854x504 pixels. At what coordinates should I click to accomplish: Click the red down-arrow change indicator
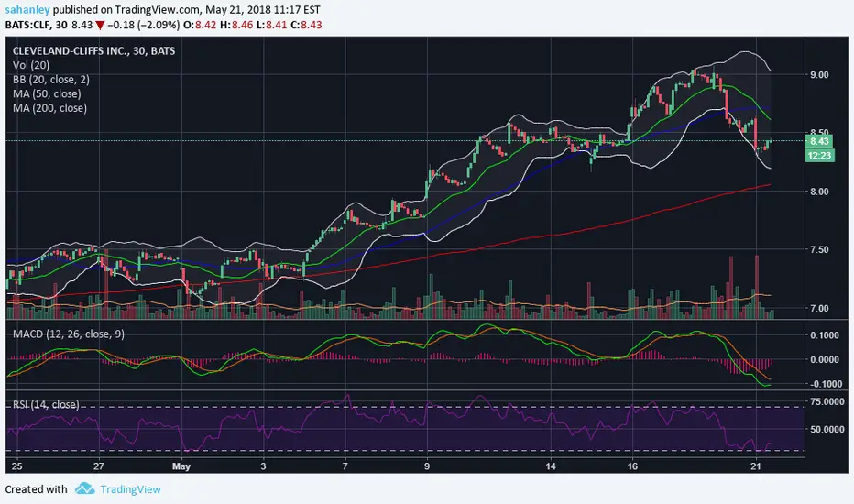pyautogui.click(x=100, y=26)
